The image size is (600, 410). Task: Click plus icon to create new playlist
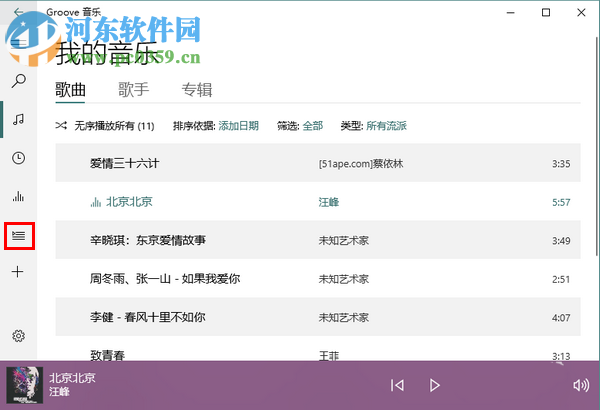click(18, 272)
